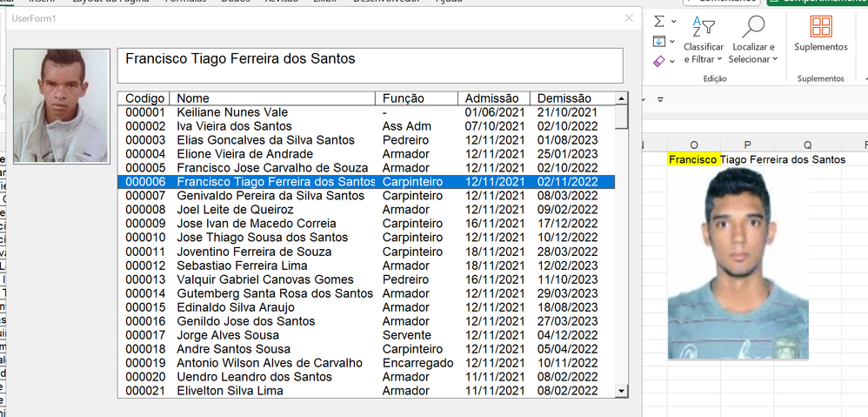Select row Andre Santos Sousa

[x=366, y=349]
